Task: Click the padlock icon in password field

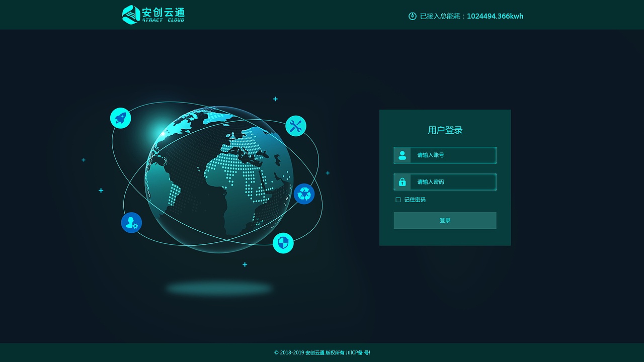Action: point(401,182)
